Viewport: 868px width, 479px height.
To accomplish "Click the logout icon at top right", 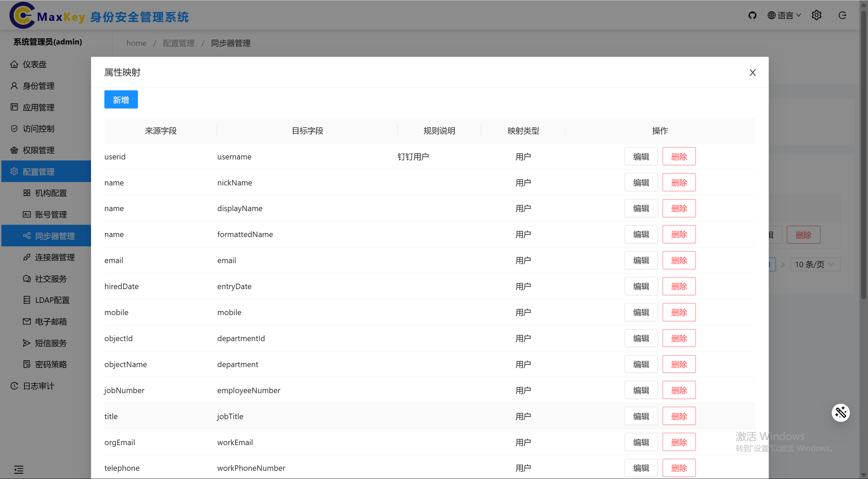I will (842, 15).
